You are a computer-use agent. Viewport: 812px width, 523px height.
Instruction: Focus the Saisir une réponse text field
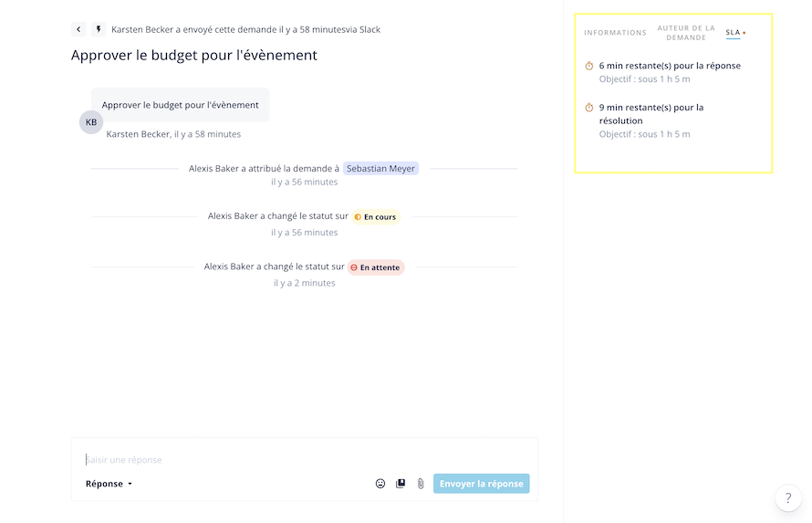coord(305,460)
